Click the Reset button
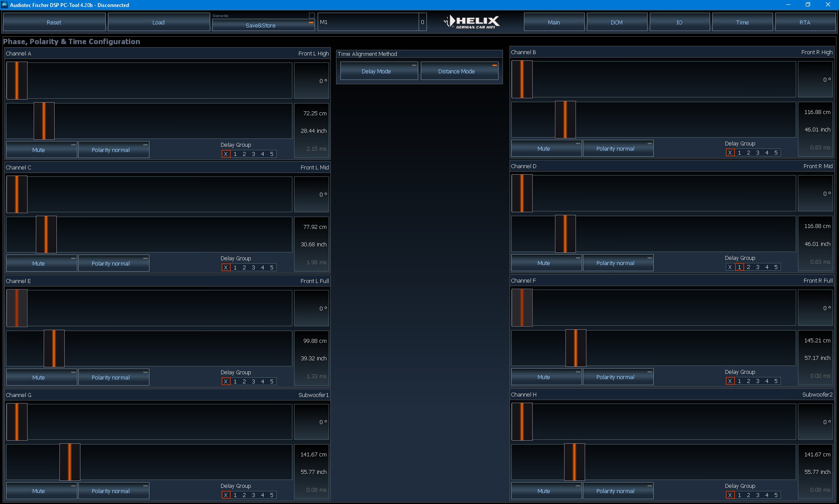The width and height of the screenshot is (839, 504). click(x=54, y=22)
